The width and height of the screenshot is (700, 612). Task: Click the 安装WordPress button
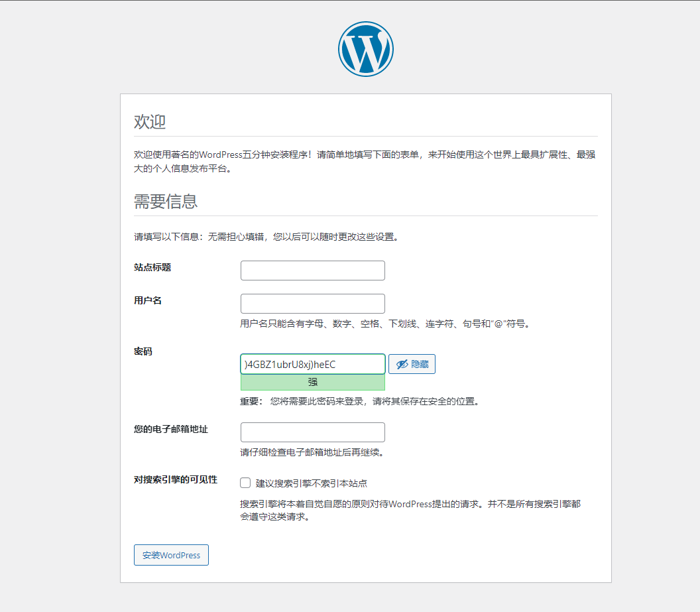point(171,555)
